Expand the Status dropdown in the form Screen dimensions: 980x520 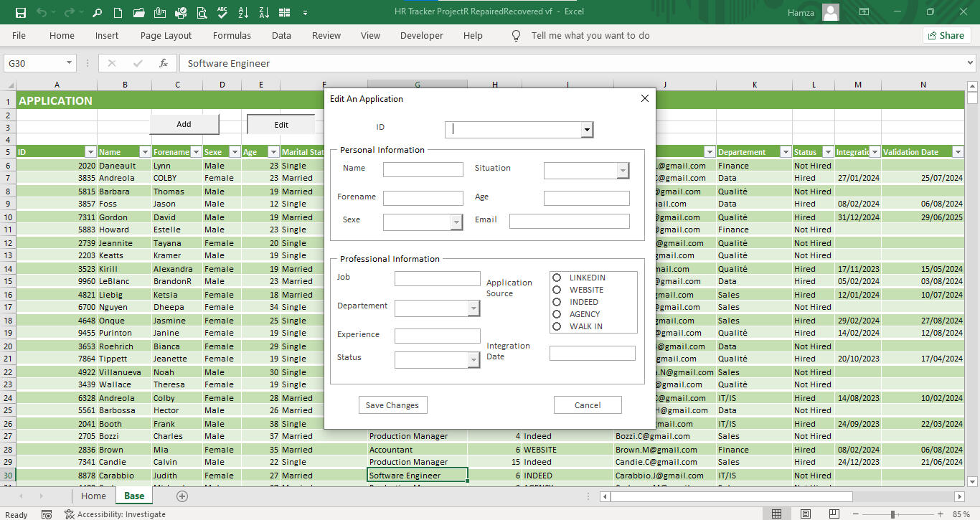point(473,360)
